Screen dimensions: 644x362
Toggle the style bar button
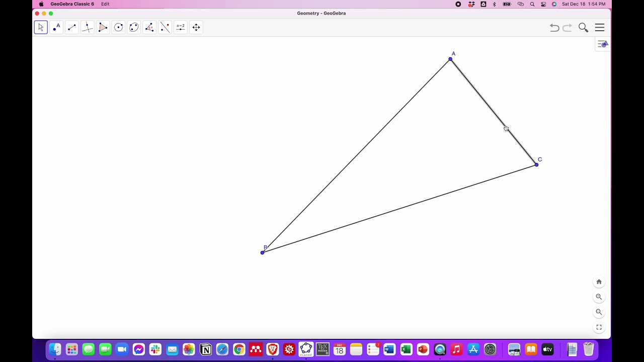pos(603,44)
